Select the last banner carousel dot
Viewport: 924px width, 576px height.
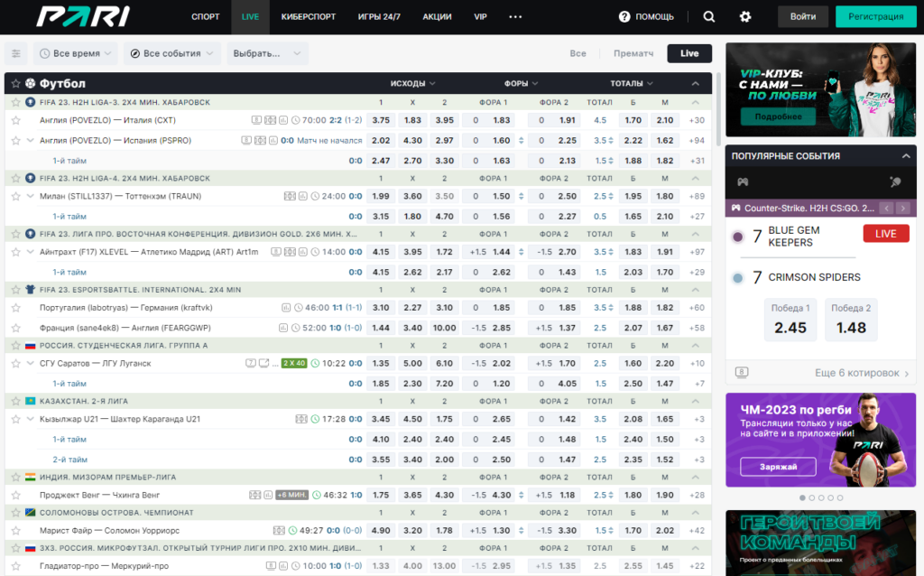tap(840, 497)
